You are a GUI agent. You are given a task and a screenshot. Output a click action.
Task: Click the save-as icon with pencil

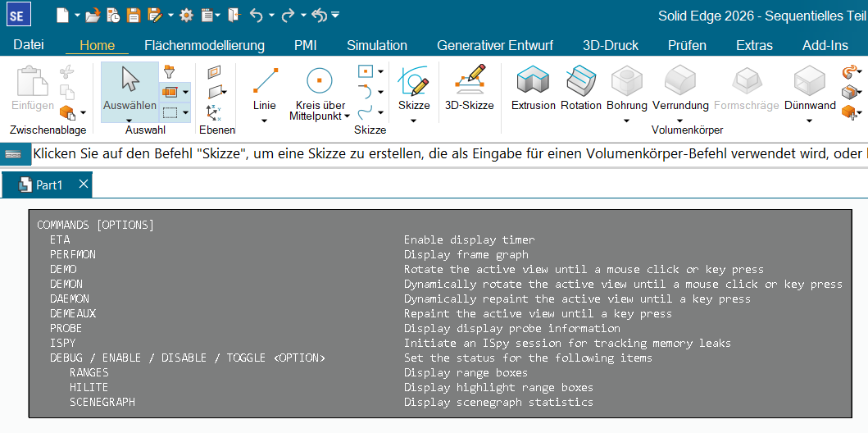[154, 16]
